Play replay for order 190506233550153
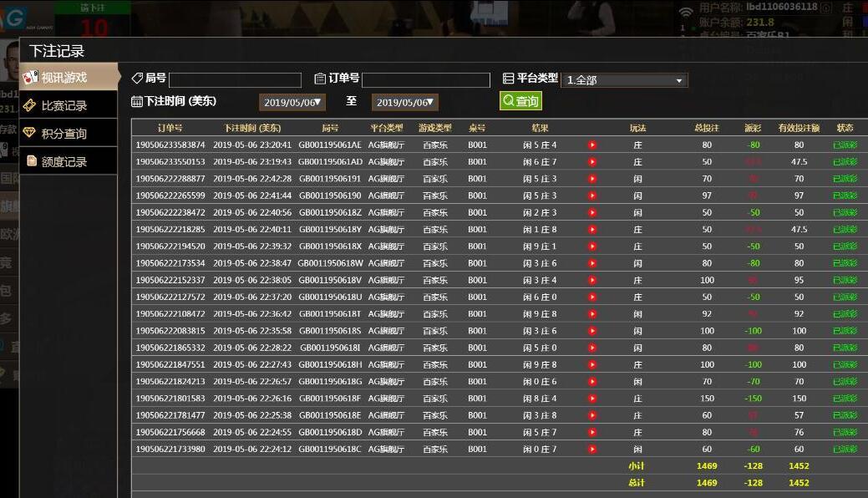This screenshot has width=868, height=498. pyautogui.click(x=592, y=162)
